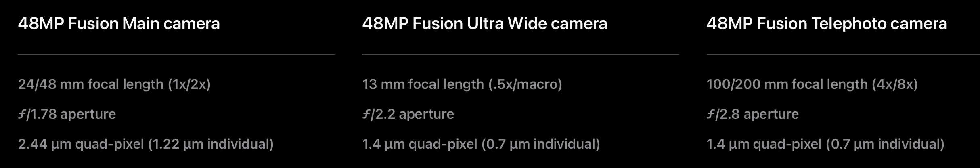Image resolution: width=980 pixels, height=168 pixels.
Task: Select the Ultra Wide camera's quad-pixel size line
Action: pos(481,144)
